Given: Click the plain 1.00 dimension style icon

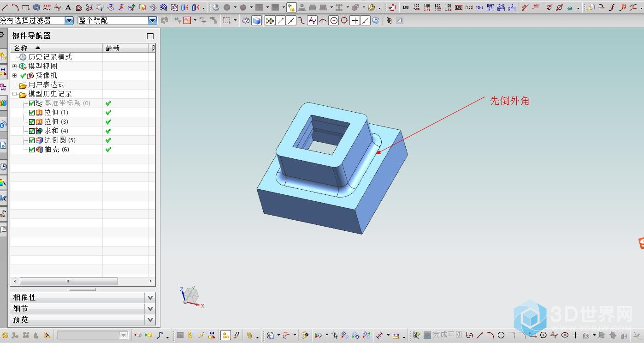Looking at the screenshot, I should click(x=406, y=7).
